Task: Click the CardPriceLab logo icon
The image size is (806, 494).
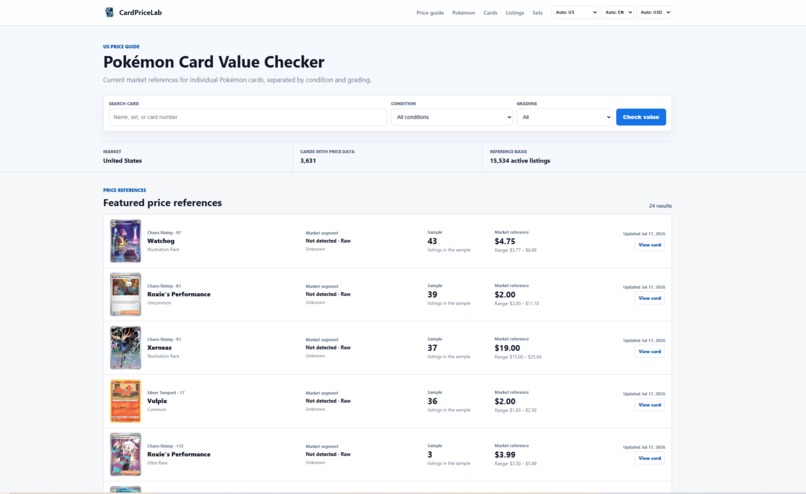Action: [109, 12]
